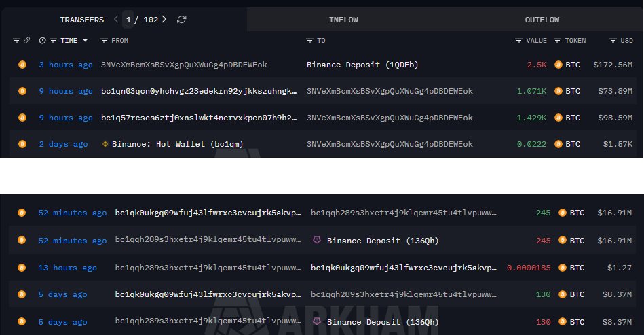Screen dimensions: 644x335
Task: Open the TO column filter
Action: [x=309, y=41]
